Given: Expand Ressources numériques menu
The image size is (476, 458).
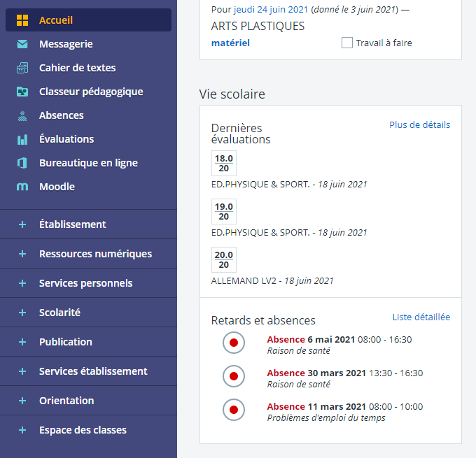Looking at the screenshot, I should coord(22,254).
